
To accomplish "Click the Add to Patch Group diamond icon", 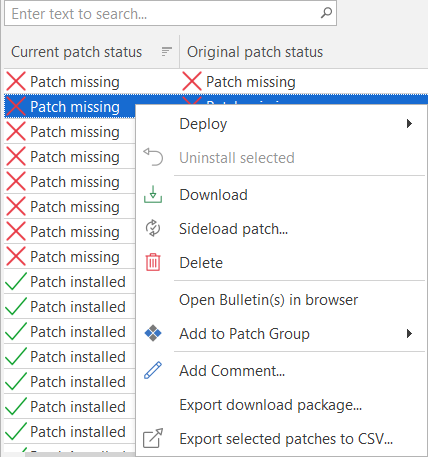I will tap(153, 333).
